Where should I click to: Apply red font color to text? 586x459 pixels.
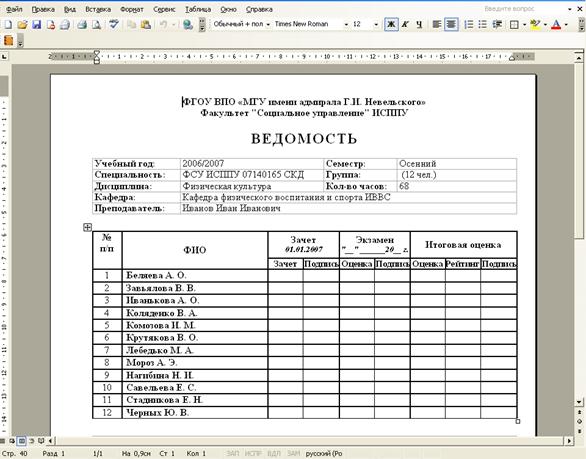(556, 25)
